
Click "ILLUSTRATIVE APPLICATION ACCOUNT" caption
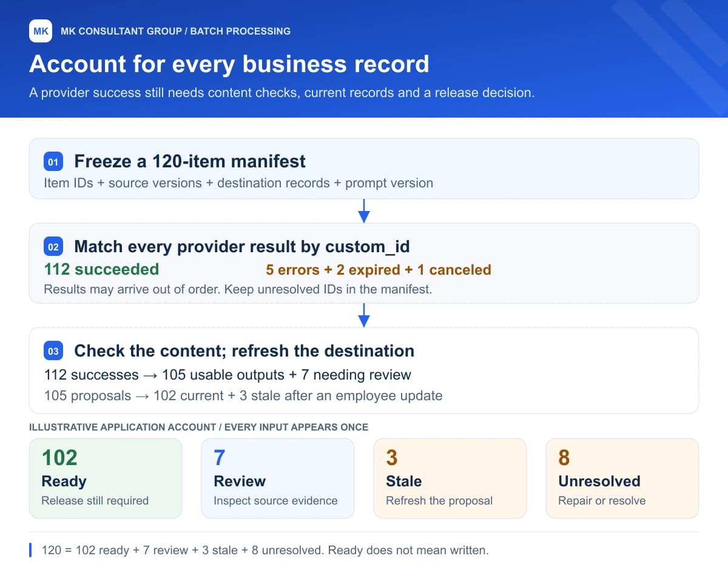(x=198, y=427)
